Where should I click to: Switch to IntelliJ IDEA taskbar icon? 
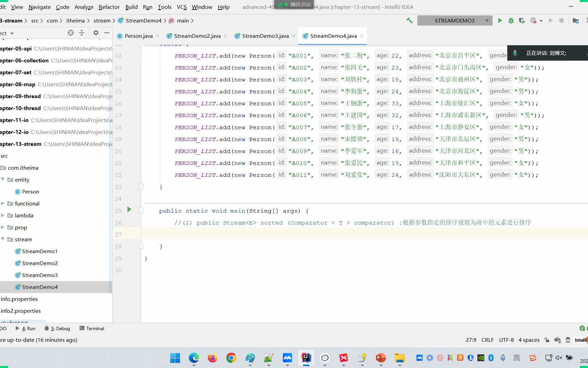click(306, 358)
